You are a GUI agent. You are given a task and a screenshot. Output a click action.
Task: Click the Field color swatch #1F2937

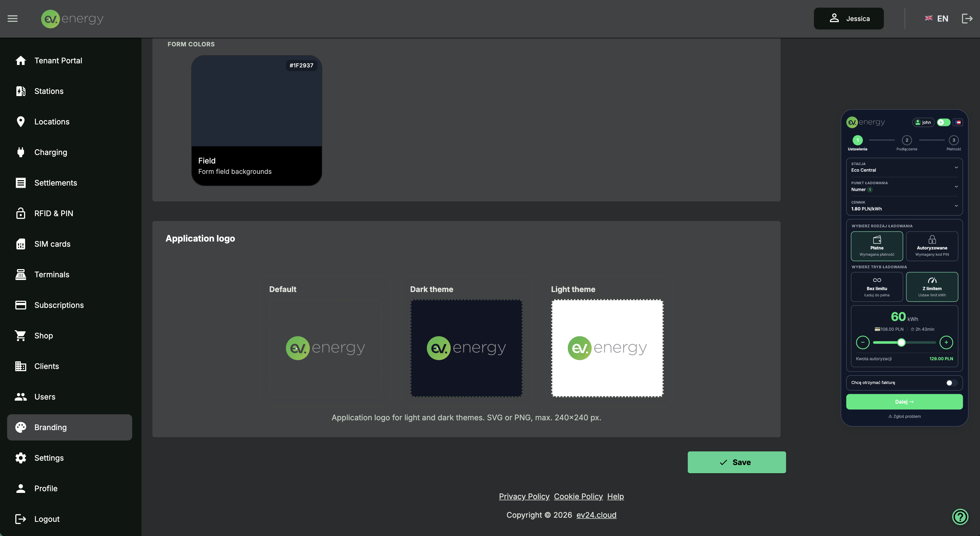[x=256, y=121]
